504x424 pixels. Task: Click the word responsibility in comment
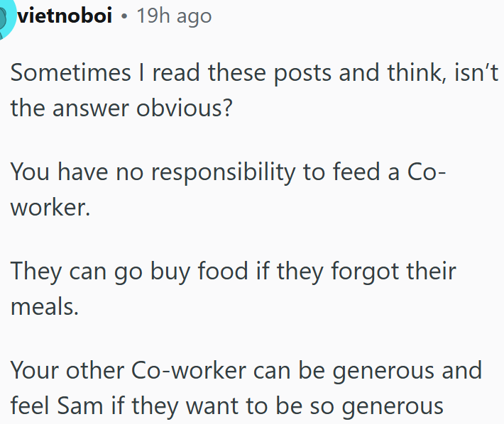click(223, 173)
